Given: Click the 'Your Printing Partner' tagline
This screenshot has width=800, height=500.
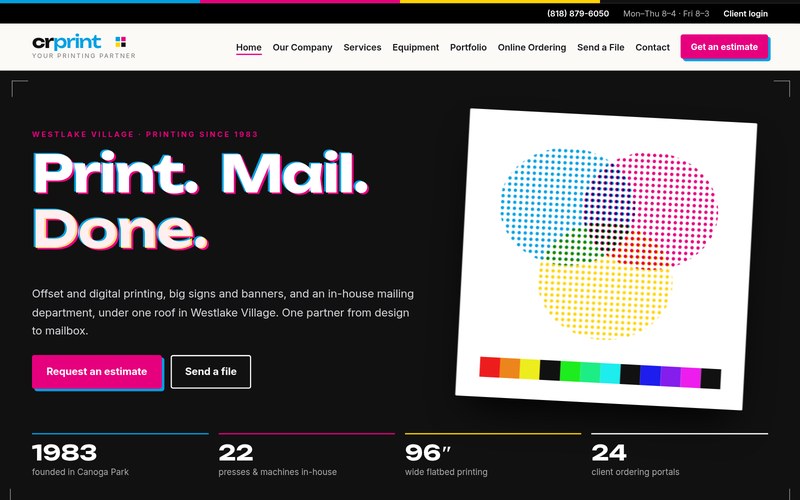Looking at the screenshot, I should tap(84, 56).
